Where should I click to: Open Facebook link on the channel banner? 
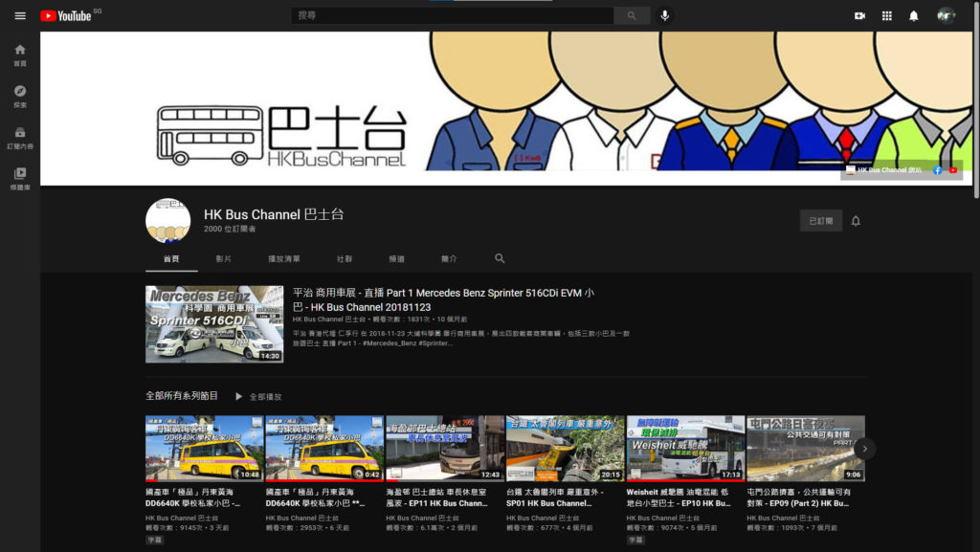click(x=938, y=170)
